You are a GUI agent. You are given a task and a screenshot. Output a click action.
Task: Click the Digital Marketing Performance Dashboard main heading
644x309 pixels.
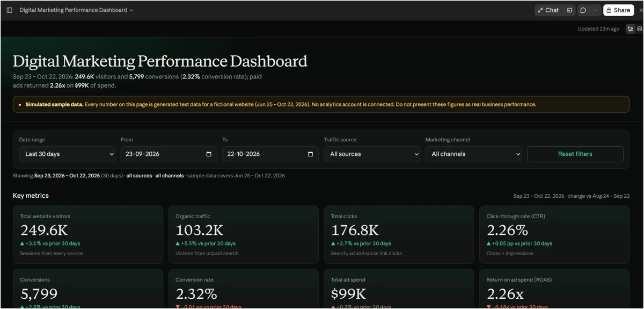coord(160,61)
